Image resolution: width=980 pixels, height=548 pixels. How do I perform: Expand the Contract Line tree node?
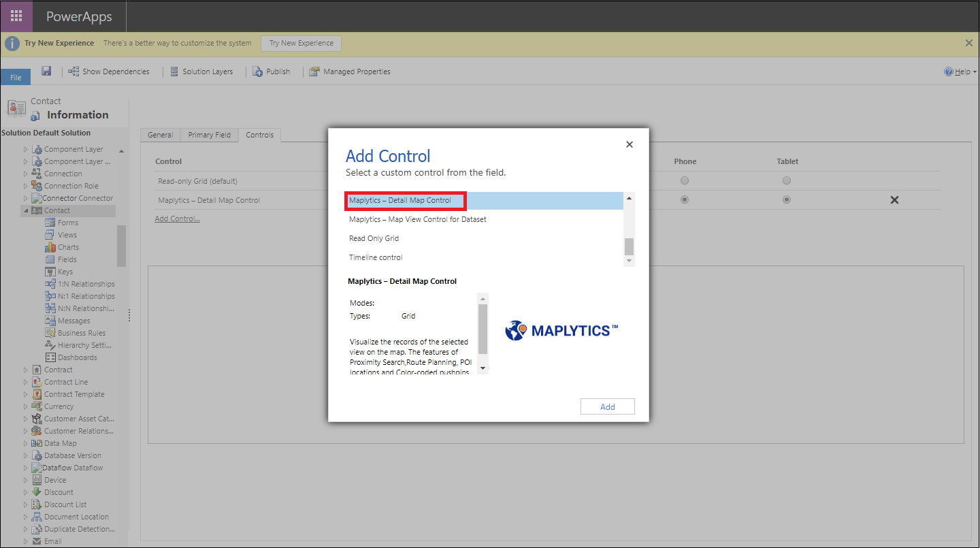(x=26, y=382)
